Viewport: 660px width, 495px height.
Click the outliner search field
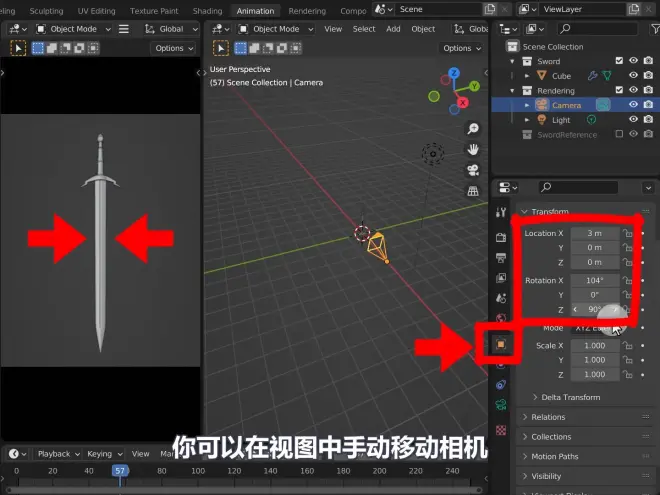[598, 29]
